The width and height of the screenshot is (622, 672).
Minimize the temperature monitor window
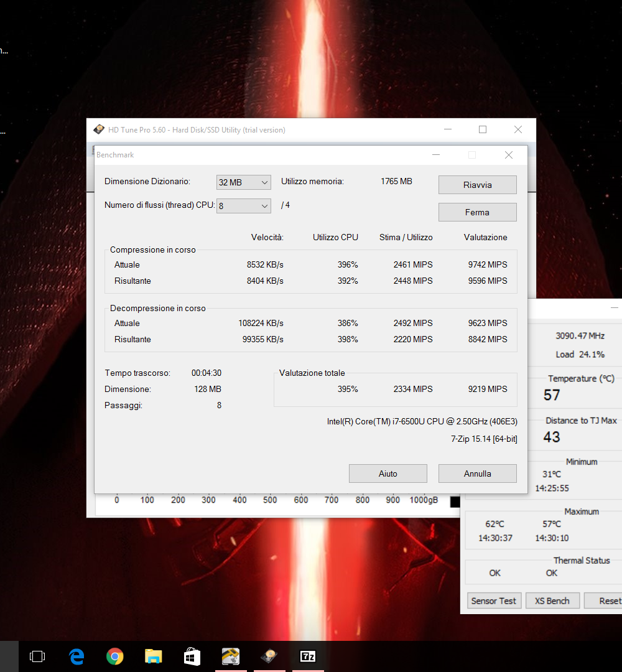pos(615,308)
